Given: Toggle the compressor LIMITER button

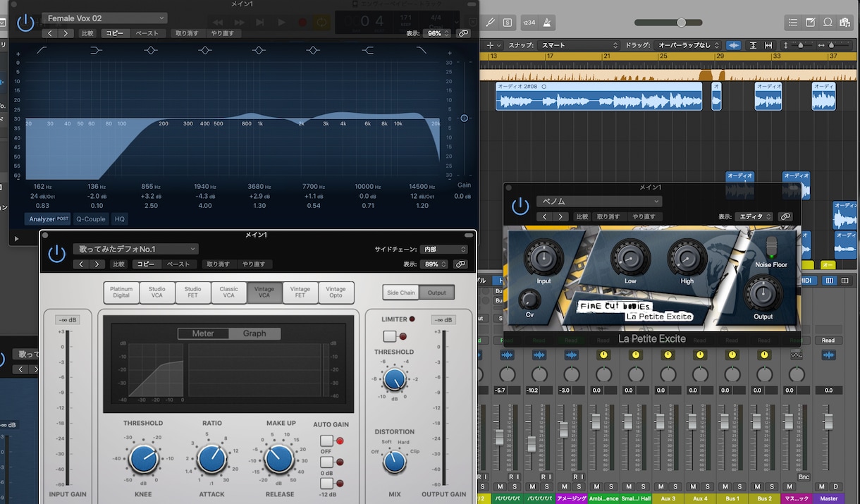Looking at the screenshot, I should tap(390, 336).
